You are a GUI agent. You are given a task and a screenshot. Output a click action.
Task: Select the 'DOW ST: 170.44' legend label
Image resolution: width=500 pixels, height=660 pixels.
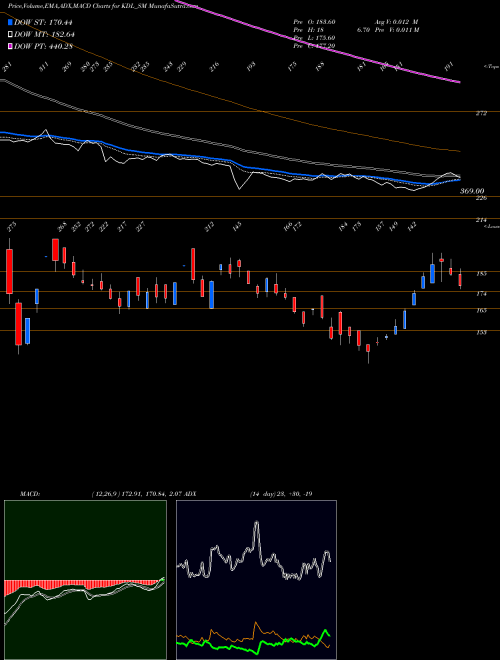coord(42,23)
